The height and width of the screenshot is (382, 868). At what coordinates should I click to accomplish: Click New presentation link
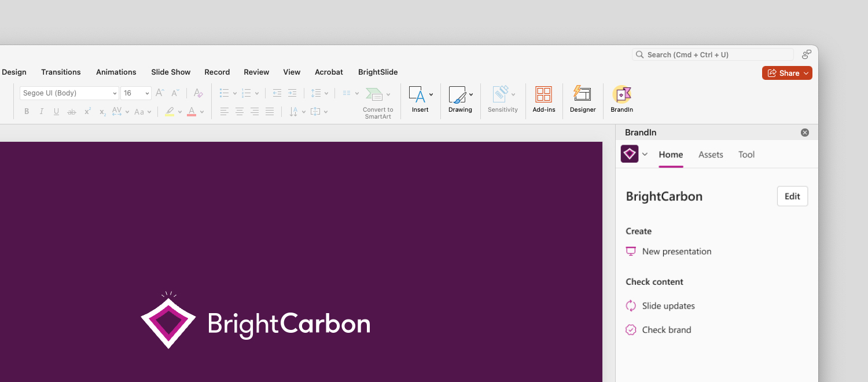click(669, 251)
